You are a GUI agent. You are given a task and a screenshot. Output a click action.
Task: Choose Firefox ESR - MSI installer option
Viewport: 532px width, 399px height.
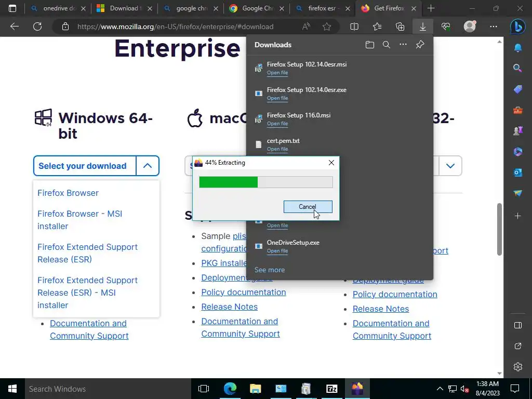87,292
